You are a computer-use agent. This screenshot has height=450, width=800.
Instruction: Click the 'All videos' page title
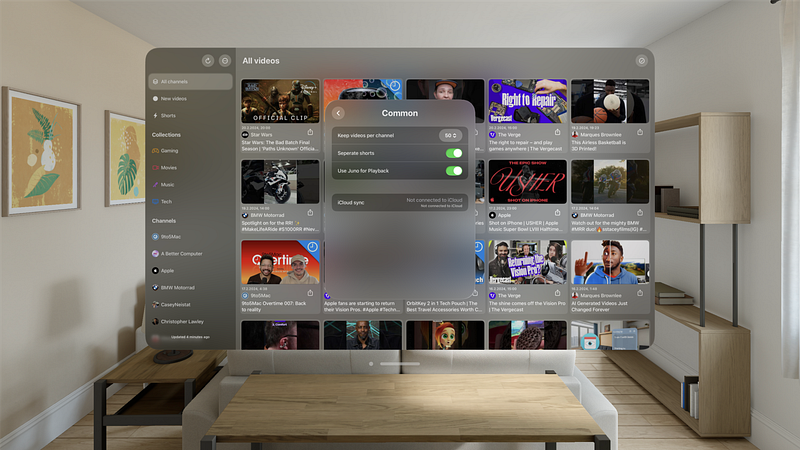[261, 61]
